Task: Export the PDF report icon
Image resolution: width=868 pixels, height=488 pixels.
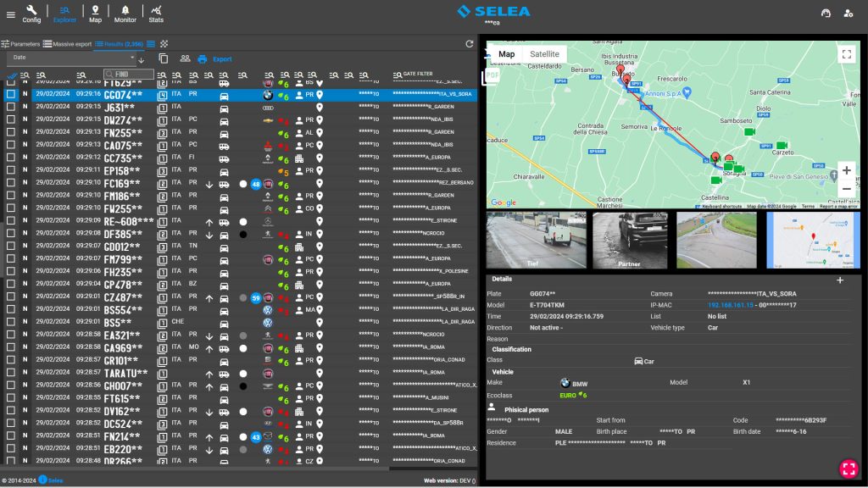Action: pyautogui.click(x=491, y=75)
